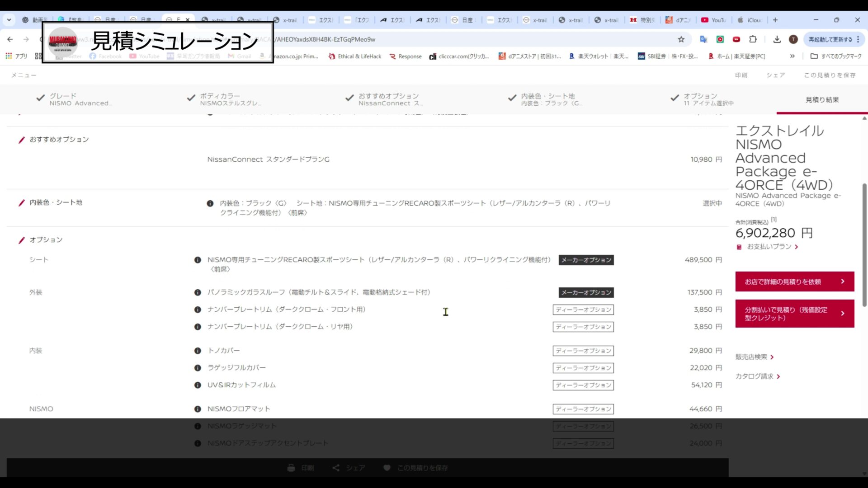Open the browser downloads icon
This screenshot has width=868, height=488.
(777, 39)
